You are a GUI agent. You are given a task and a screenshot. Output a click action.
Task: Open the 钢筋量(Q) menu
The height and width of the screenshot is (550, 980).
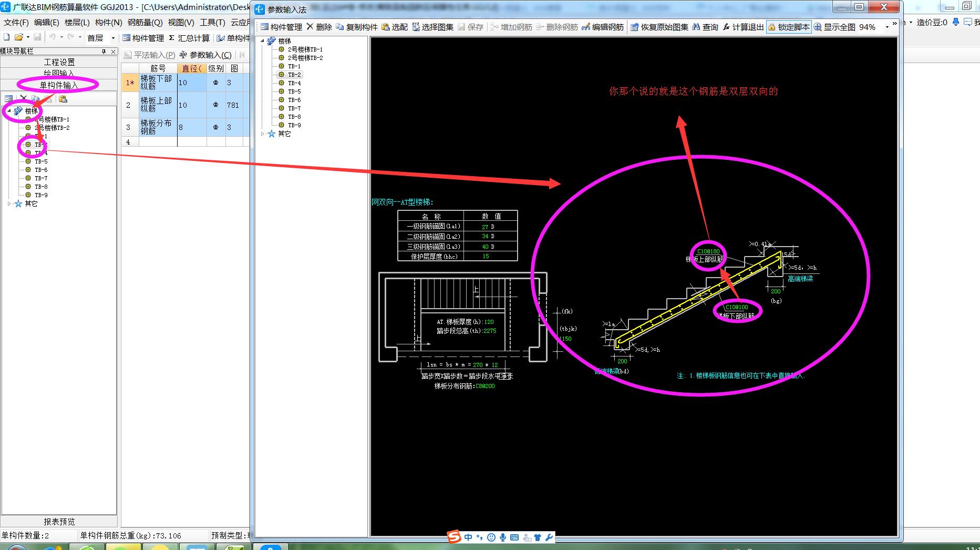point(145,22)
